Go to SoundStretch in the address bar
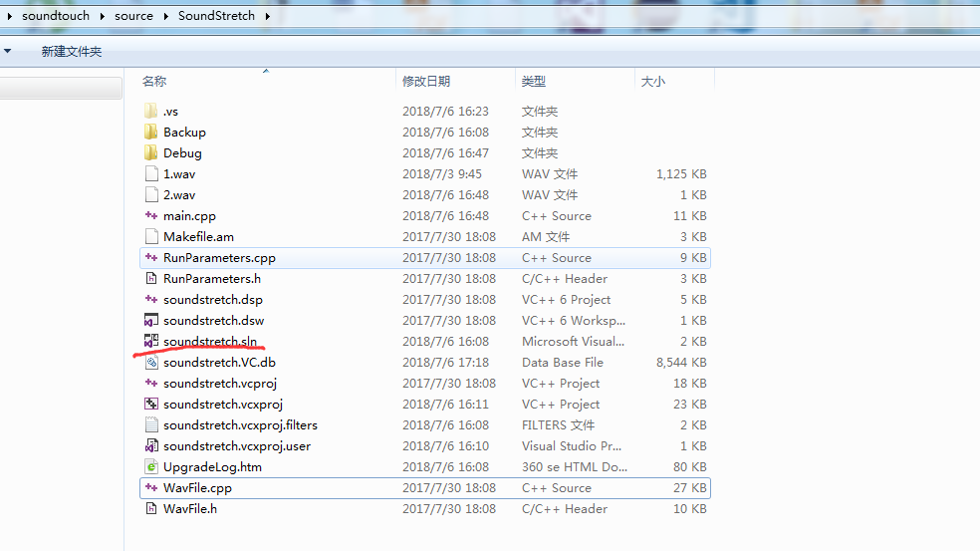 (x=216, y=16)
